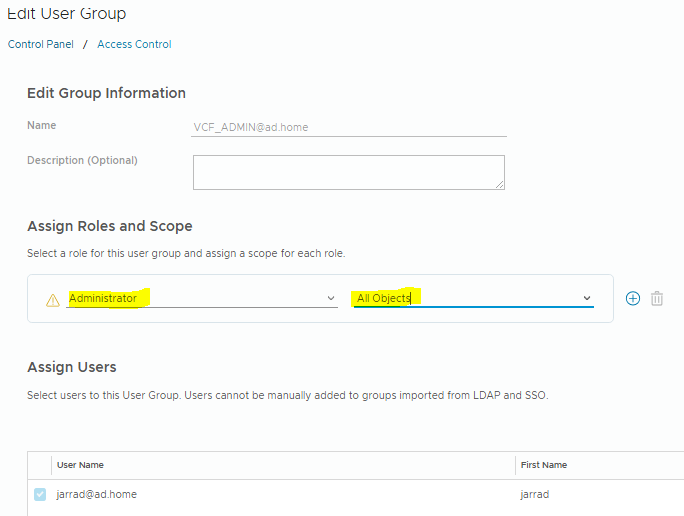Click the Edit User Group page title
Screen dimensions: 684x516
click(x=67, y=14)
